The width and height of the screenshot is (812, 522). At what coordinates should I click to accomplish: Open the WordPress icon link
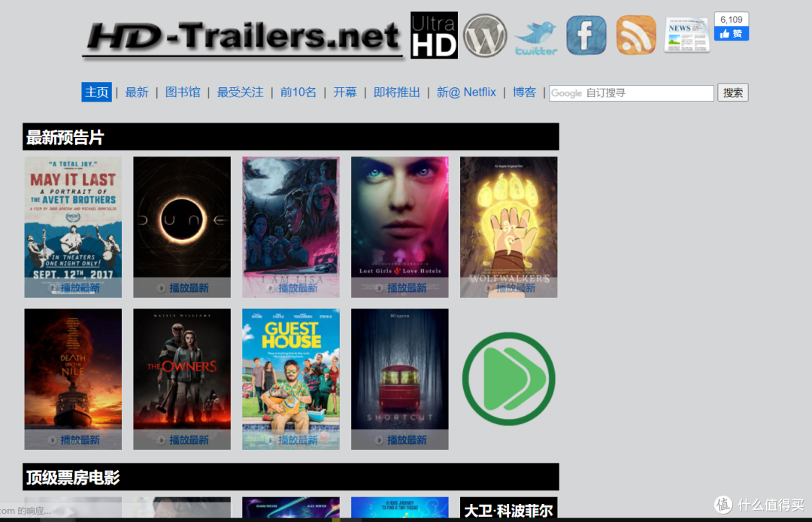(x=485, y=35)
